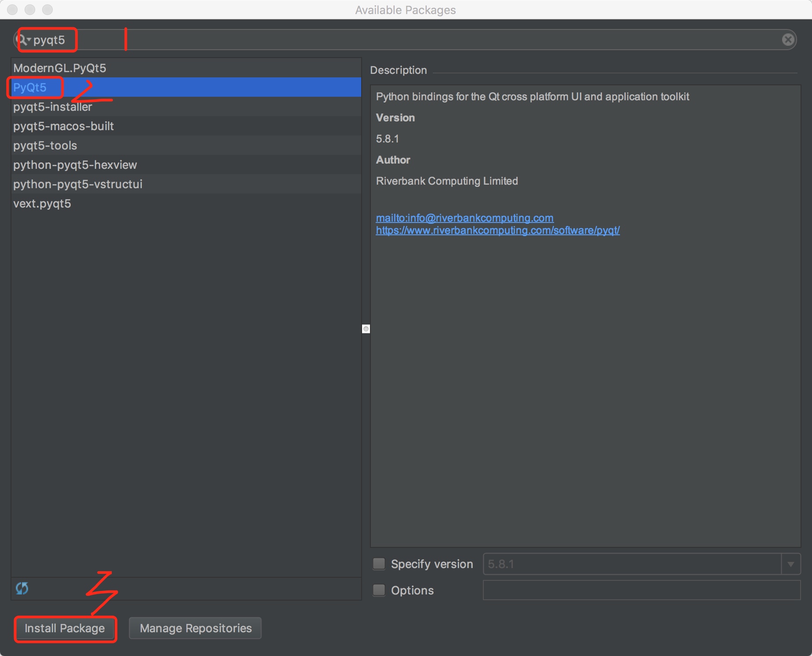
Task: Clear the search field text
Action: click(788, 40)
